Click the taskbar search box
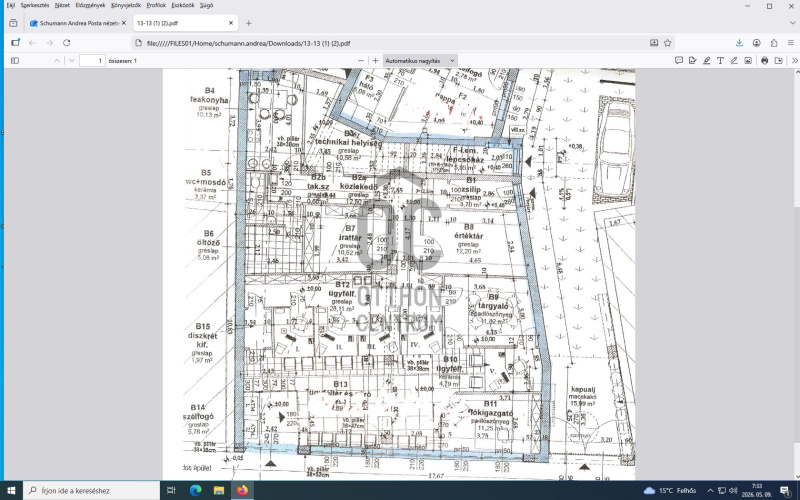 (92, 490)
